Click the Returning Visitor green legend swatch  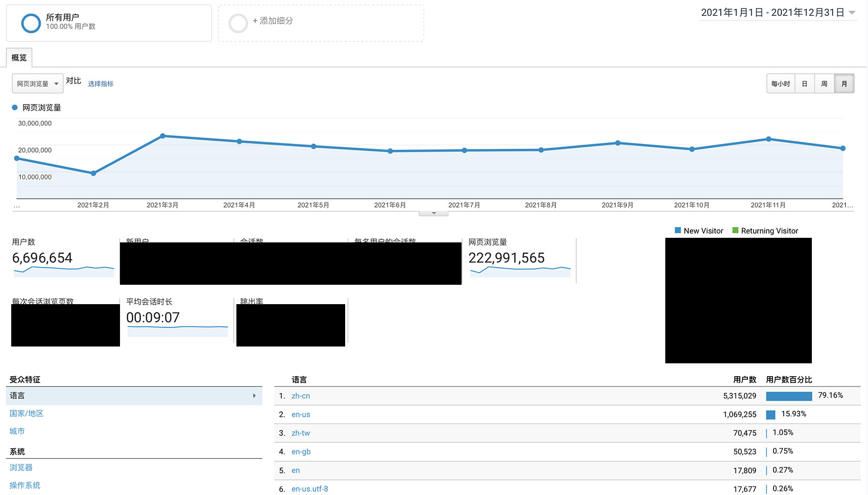point(735,231)
